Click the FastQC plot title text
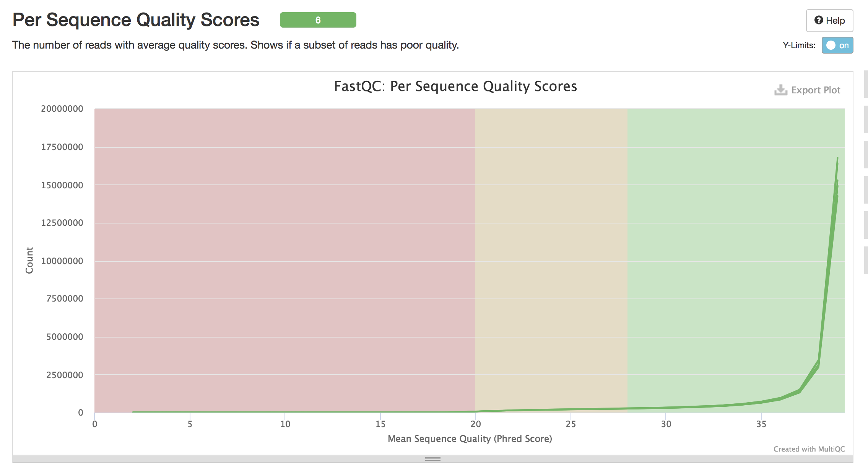The image size is (868, 473). [x=455, y=86]
